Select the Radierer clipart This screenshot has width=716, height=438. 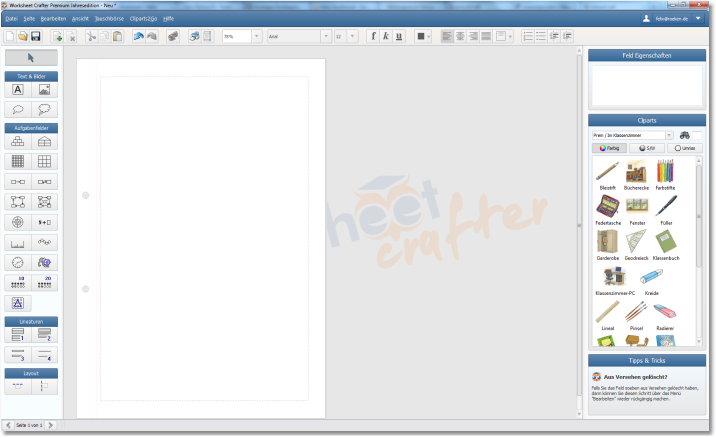pyautogui.click(x=665, y=316)
